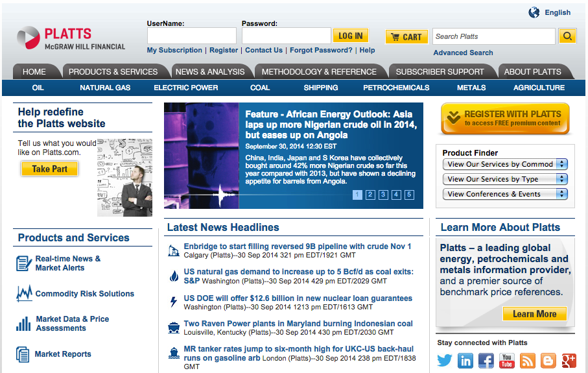Focus the Search Platts field

click(493, 36)
